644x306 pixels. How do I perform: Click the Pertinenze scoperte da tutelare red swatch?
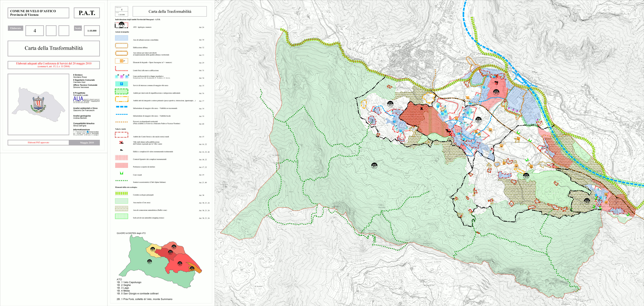tap(122, 165)
